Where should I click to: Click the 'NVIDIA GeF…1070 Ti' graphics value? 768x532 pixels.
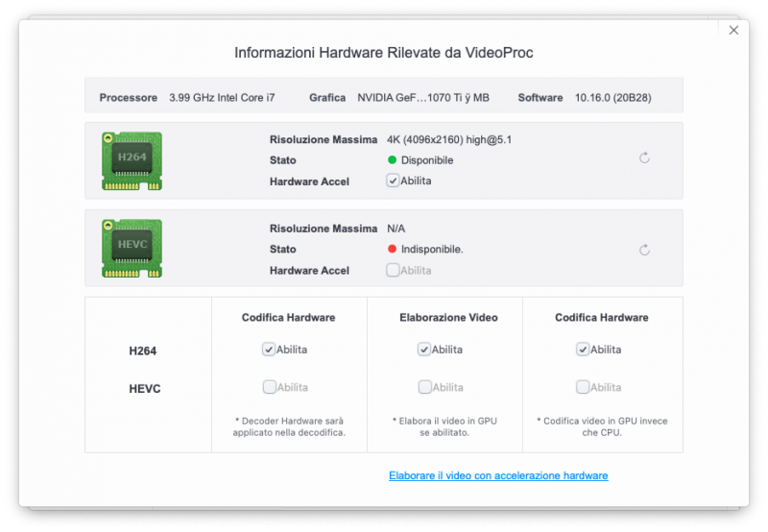(423, 98)
